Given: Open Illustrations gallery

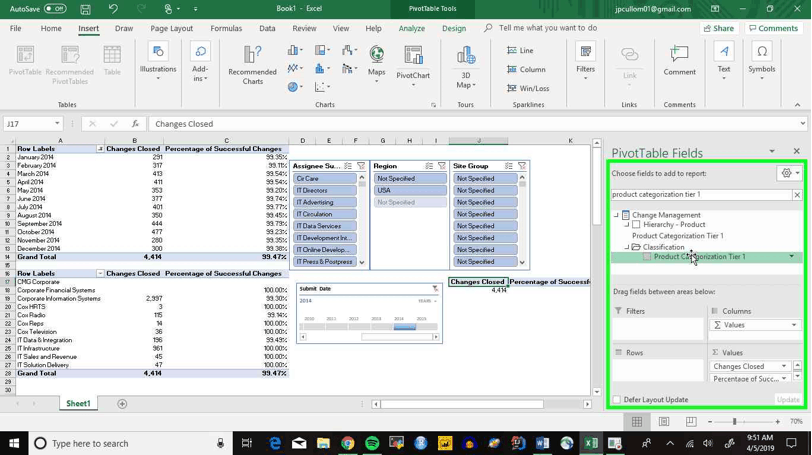Looking at the screenshot, I should pos(158,62).
